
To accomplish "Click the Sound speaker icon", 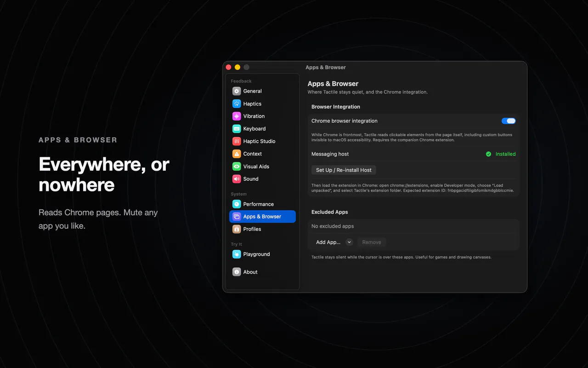I will click(237, 179).
